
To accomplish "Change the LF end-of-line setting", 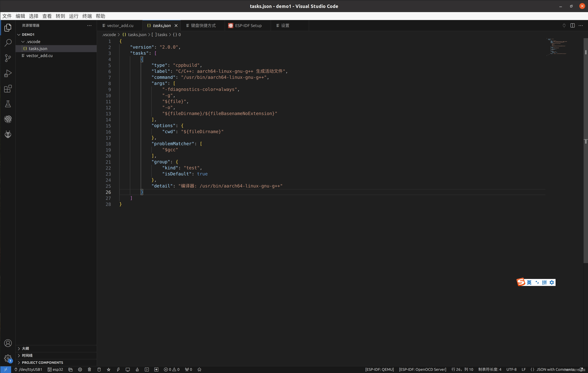I will (524, 369).
